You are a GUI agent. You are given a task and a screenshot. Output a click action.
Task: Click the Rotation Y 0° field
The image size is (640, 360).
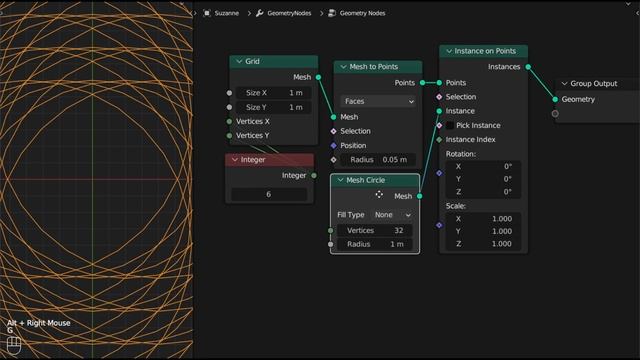(483, 179)
